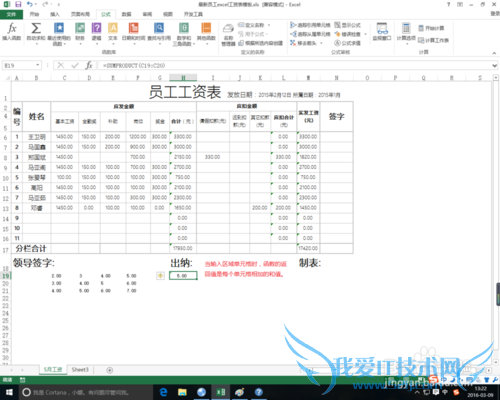500x400 pixels.
Task: Collapse the ribbon using the chevron
Action: (x=494, y=53)
